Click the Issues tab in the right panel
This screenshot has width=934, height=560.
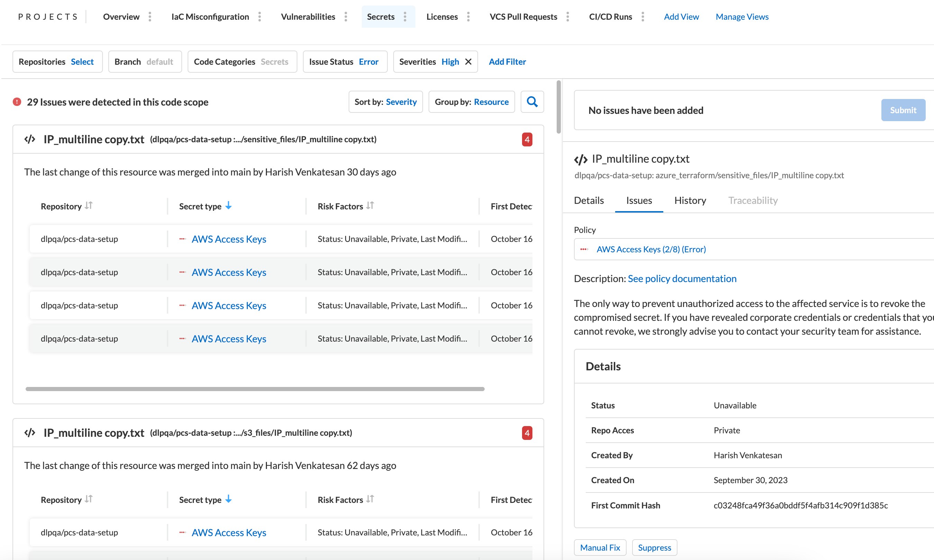[638, 200]
